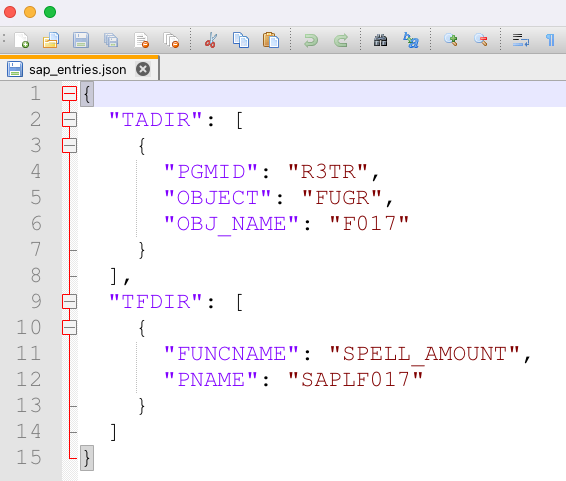Close the sap_entries.json tab
Screen dimensions: 566x481
click(143, 69)
